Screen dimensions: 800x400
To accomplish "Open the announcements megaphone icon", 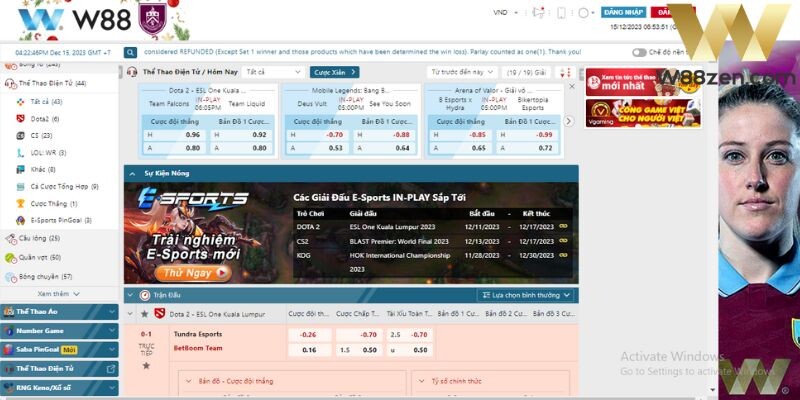I will click(x=538, y=13).
